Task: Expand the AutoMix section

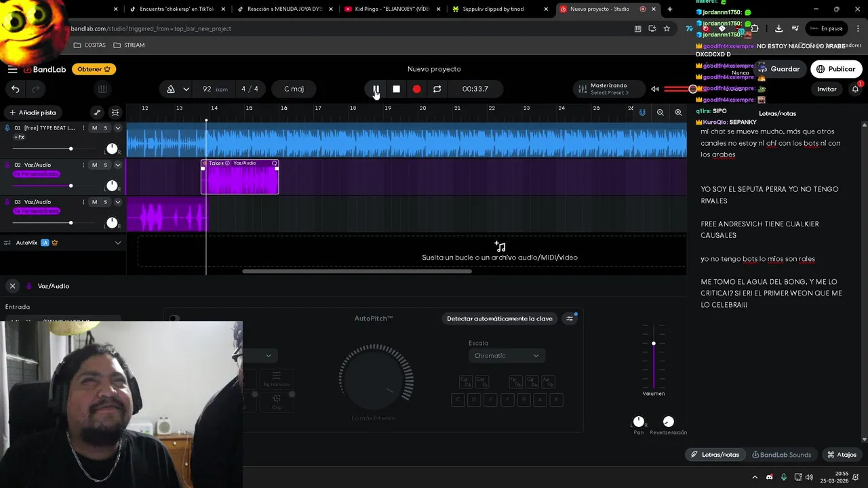Action: pyautogui.click(x=117, y=243)
